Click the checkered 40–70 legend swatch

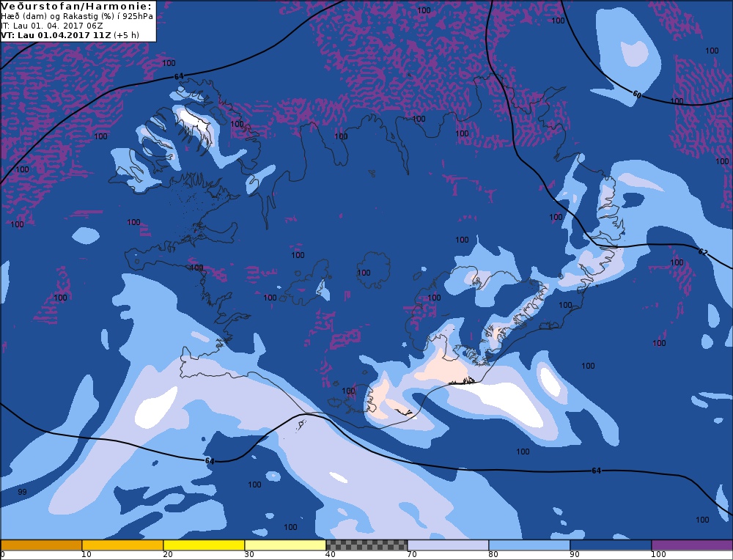(366, 545)
